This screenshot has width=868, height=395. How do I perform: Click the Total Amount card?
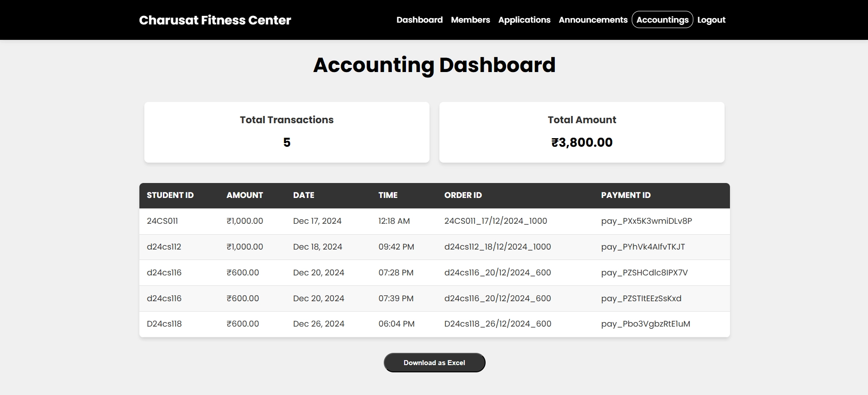582,132
